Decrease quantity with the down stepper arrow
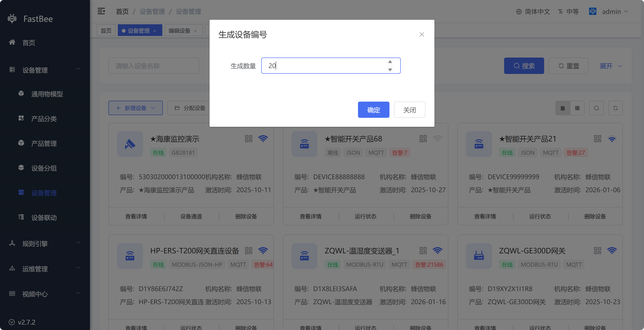The height and width of the screenshot is (330, 644). coord(390,70)
